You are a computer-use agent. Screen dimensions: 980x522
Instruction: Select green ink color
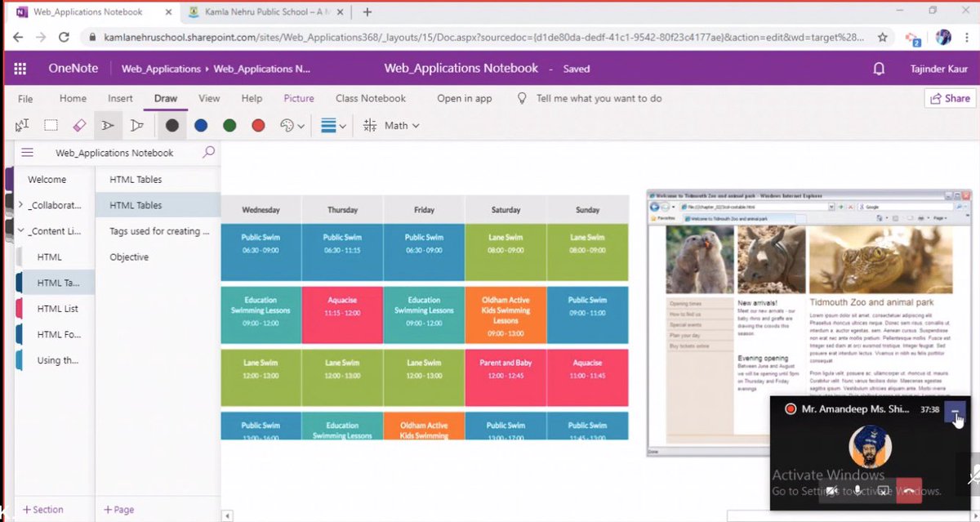229,125
